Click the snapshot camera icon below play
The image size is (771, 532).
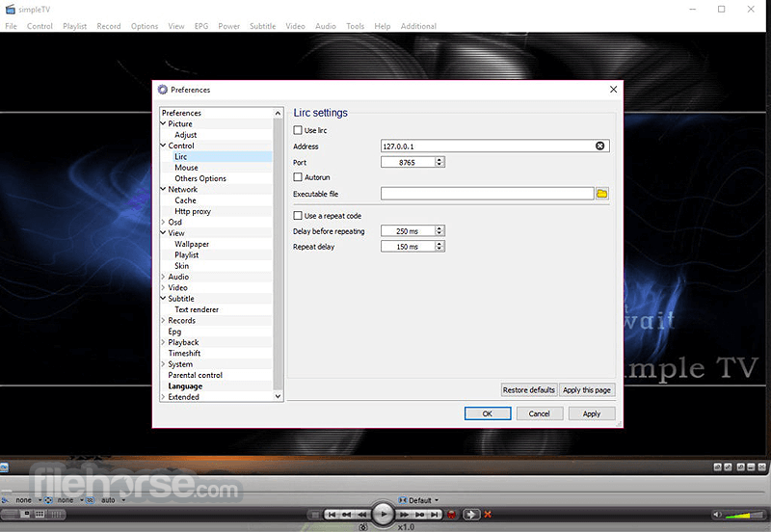(363, 527)
